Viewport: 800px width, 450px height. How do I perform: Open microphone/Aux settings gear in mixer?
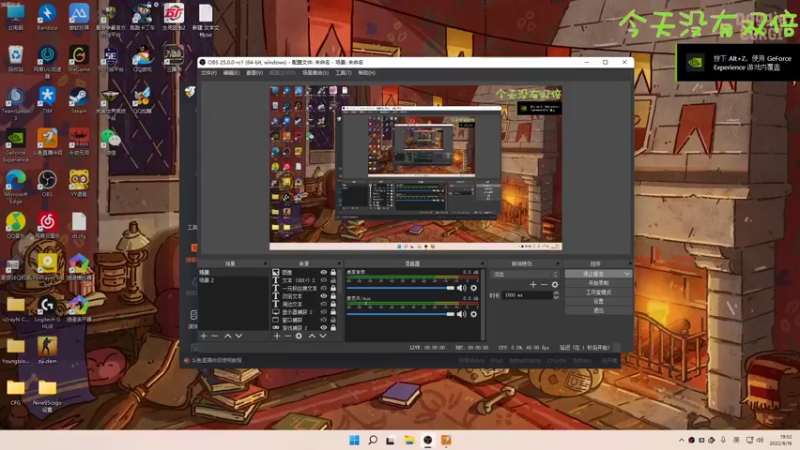coord(473,314)
